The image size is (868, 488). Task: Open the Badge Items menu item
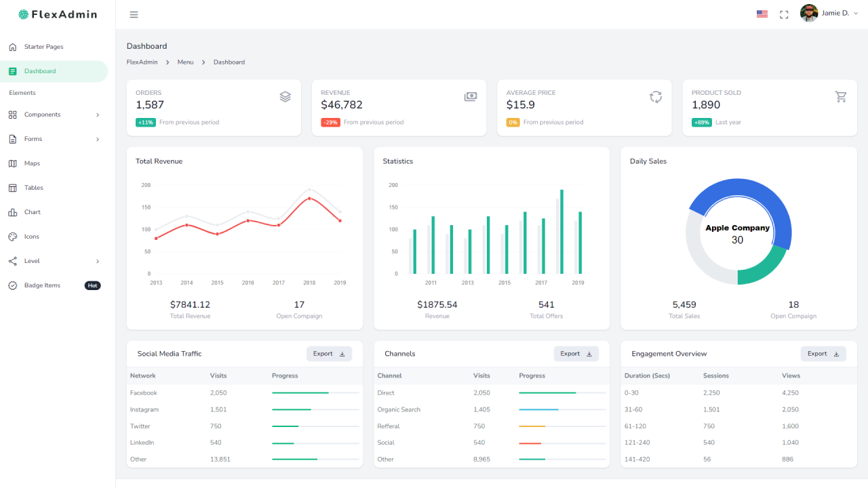click(54, 285)
